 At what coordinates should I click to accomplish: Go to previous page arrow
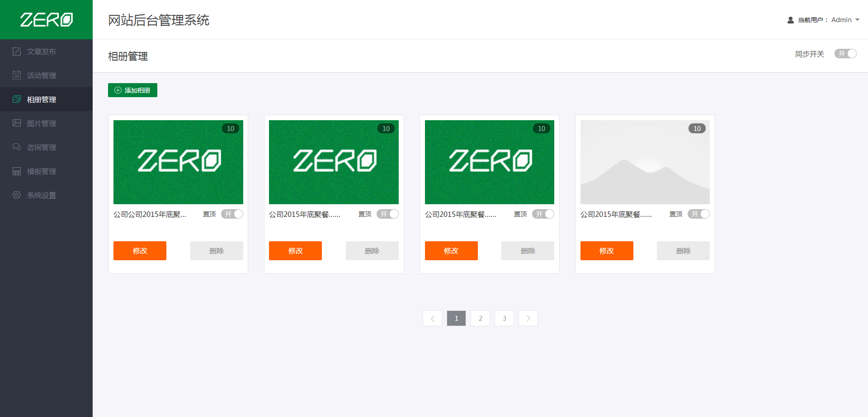click(433, 318)
